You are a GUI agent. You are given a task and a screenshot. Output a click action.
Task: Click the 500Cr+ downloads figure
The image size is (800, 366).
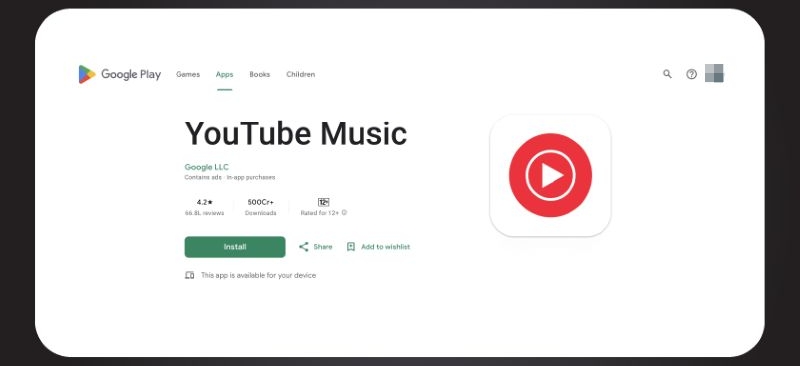click(x=260, y=202)
